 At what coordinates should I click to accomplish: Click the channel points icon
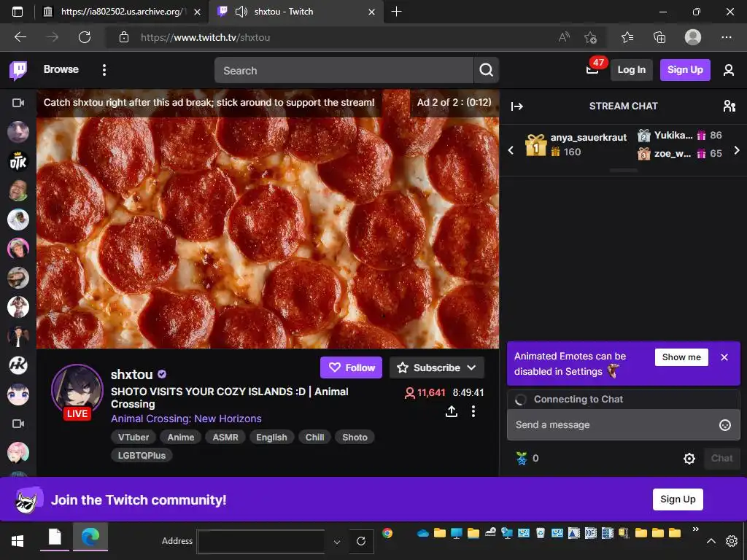pyautogui.click(x=522, y=458)
